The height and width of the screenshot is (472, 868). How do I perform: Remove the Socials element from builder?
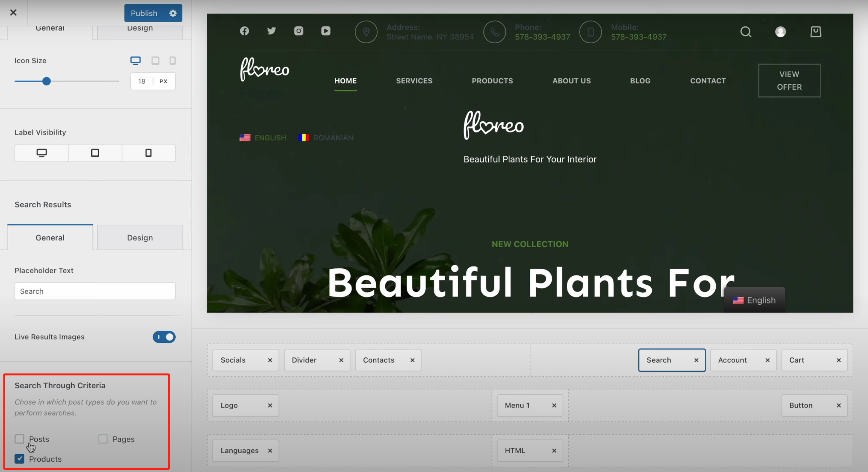pos(270,360)
